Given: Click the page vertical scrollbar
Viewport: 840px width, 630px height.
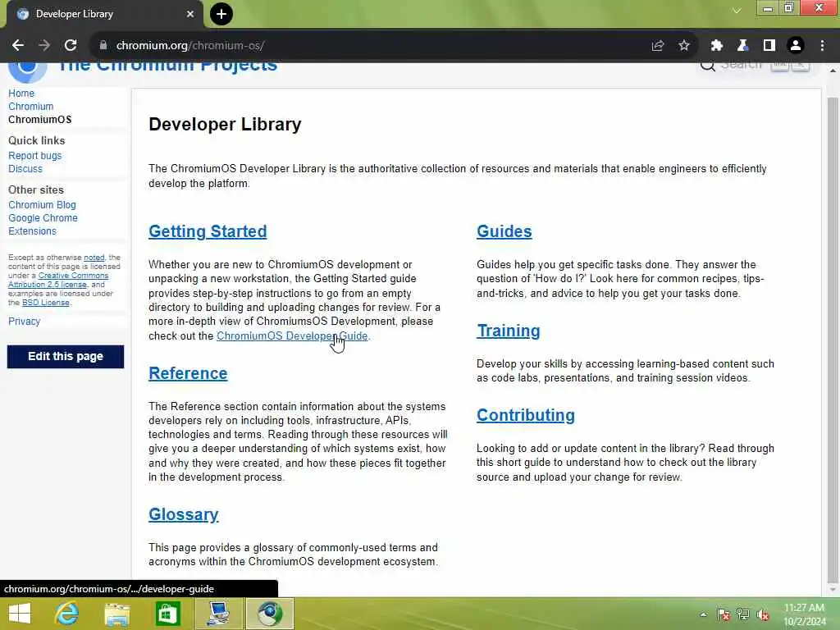Looking at the screenshot, I should [x=833, y=340].
